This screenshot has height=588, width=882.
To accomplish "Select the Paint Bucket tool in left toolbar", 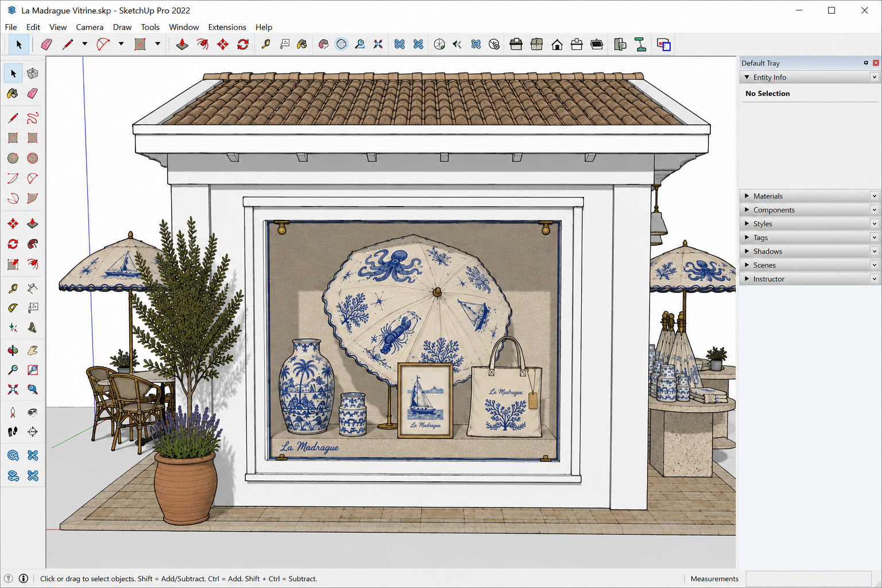I will click(x=13, y=94).
